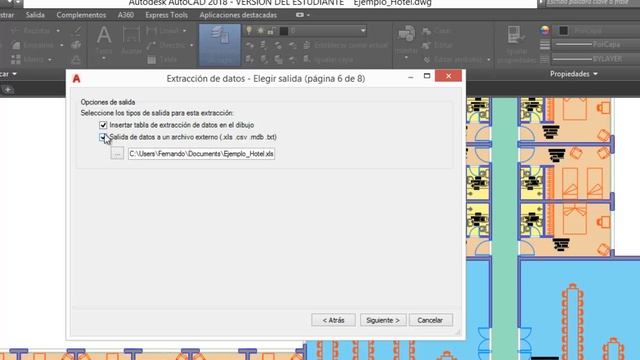This screenshot has height=360, width=640.
Task: Click the layer color black swatch
Action: click(x=284, y=31)
